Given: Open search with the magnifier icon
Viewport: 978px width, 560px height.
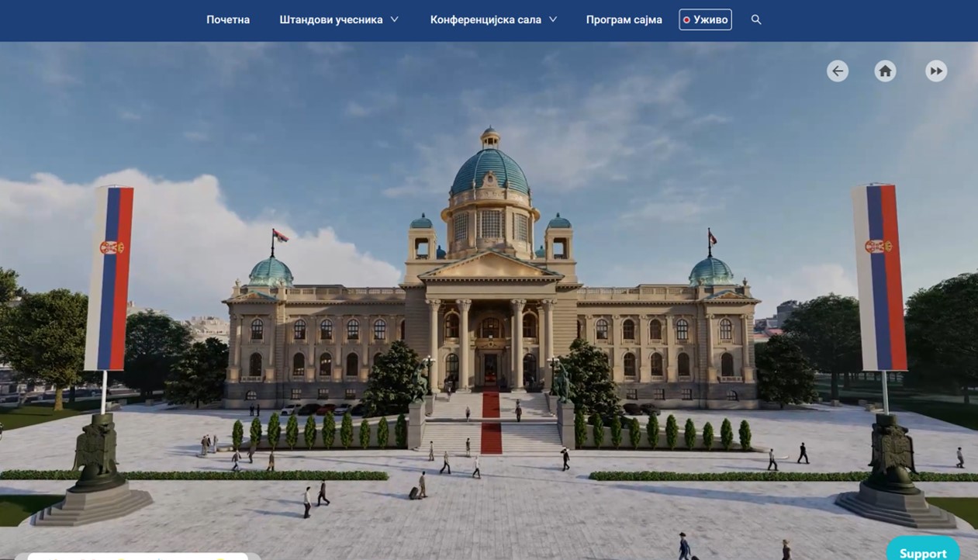Looking at the screenshot, I should (756, 19).
